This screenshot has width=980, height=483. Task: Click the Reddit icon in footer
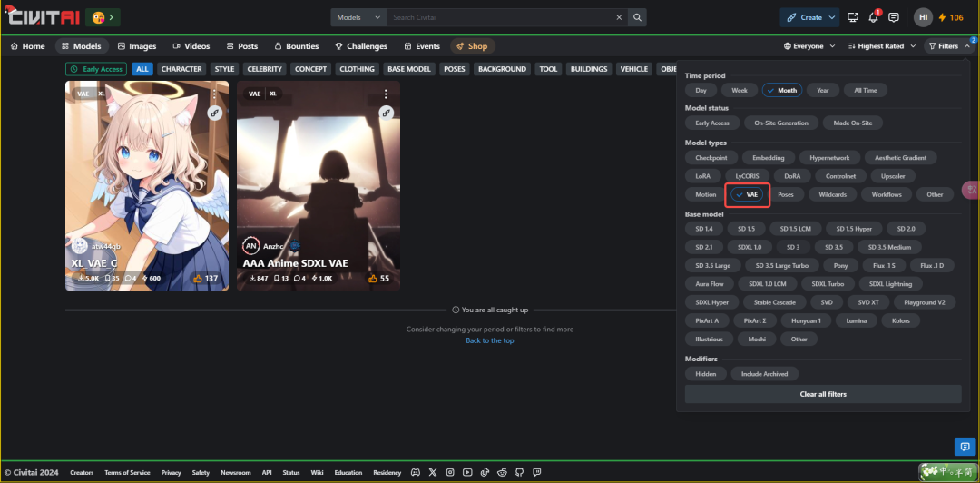point(501,472)
